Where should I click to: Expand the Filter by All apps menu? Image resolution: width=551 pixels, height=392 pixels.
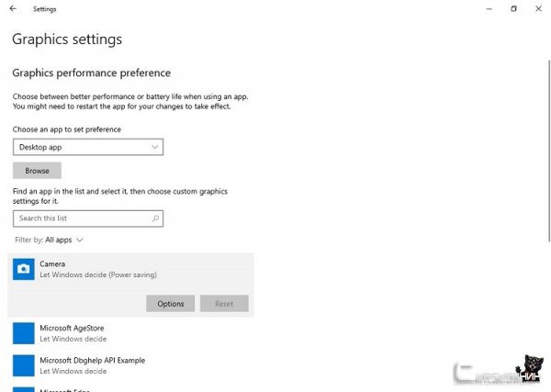(x=50, y=240)
